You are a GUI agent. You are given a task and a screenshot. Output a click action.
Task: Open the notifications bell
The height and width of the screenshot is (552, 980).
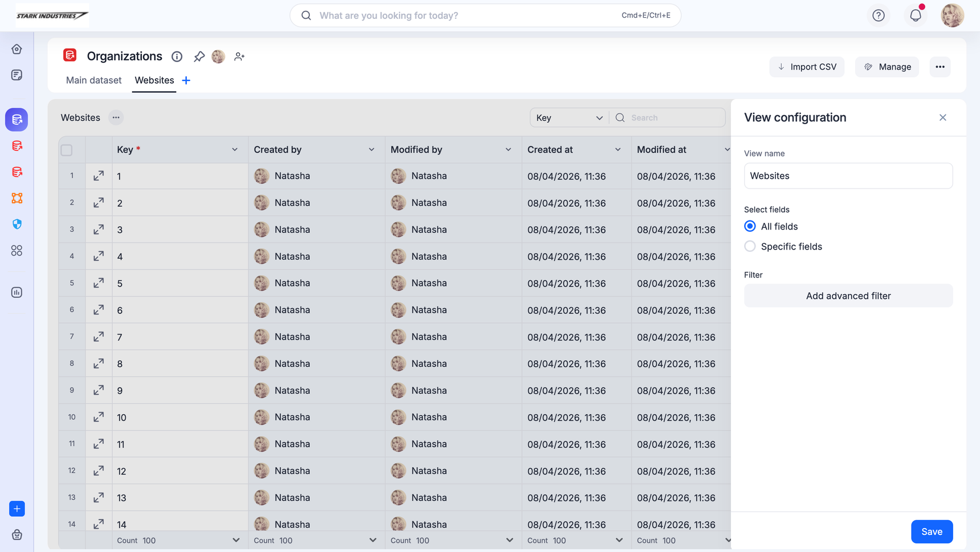point(915,15)
